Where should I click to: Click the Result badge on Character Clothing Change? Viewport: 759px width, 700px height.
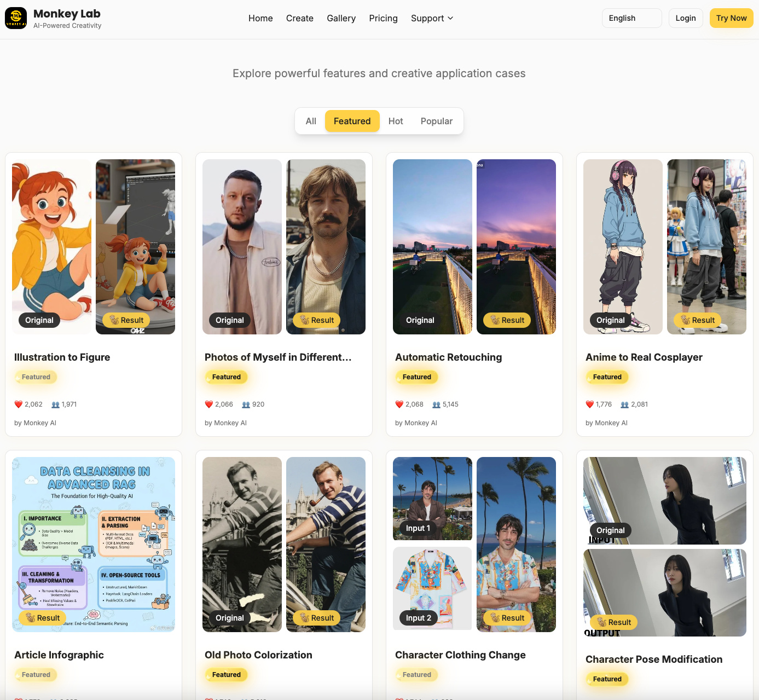click(x=507, y=617)
